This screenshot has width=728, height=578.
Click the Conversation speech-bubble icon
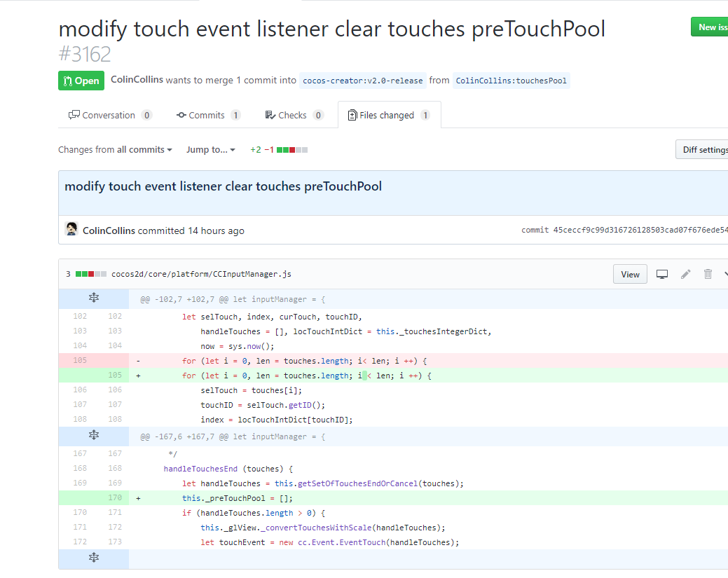[74, 115]
